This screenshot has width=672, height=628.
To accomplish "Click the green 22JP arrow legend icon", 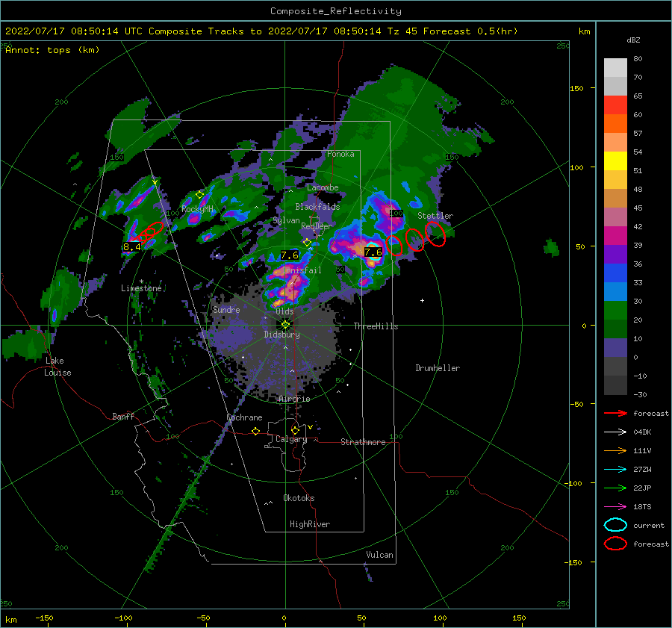I will coord(615,488).
